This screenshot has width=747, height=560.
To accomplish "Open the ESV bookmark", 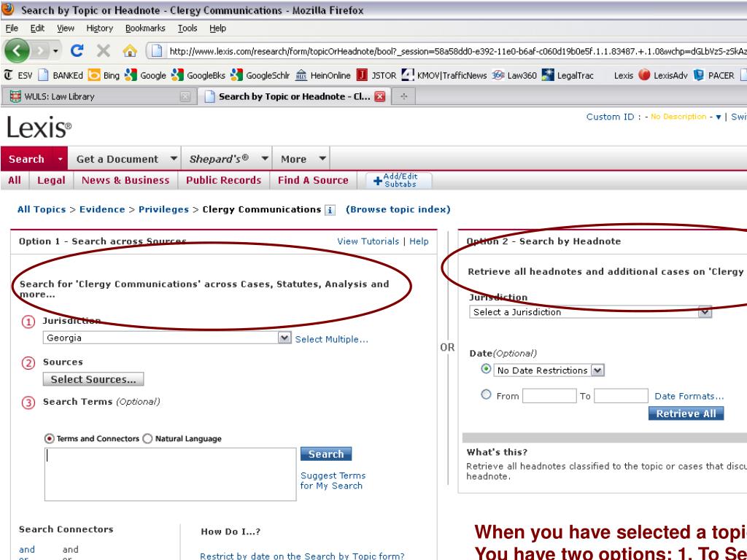I will point(18,75).
